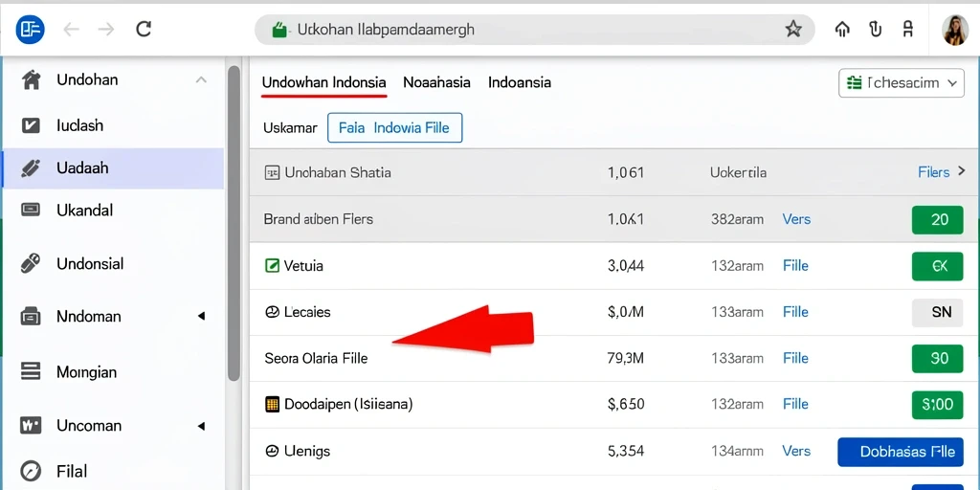The image size is (980, 490).
Task: Open the user profile avatar
Action: pos(955,30)
